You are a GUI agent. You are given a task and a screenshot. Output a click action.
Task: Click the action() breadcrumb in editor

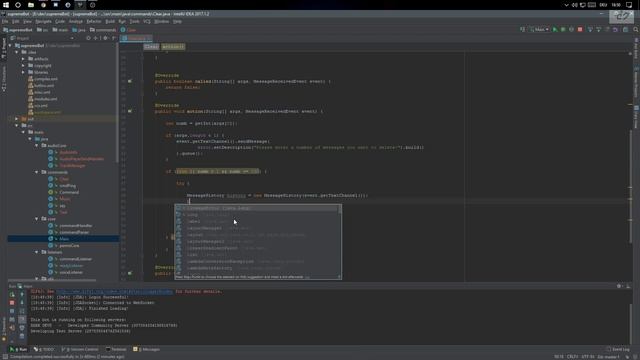[x=173, y=47]
